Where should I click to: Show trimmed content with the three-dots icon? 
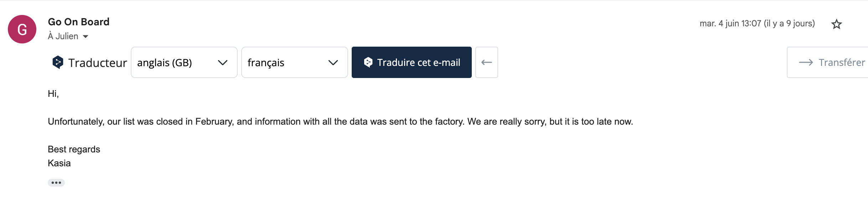[x=56, y=183]
